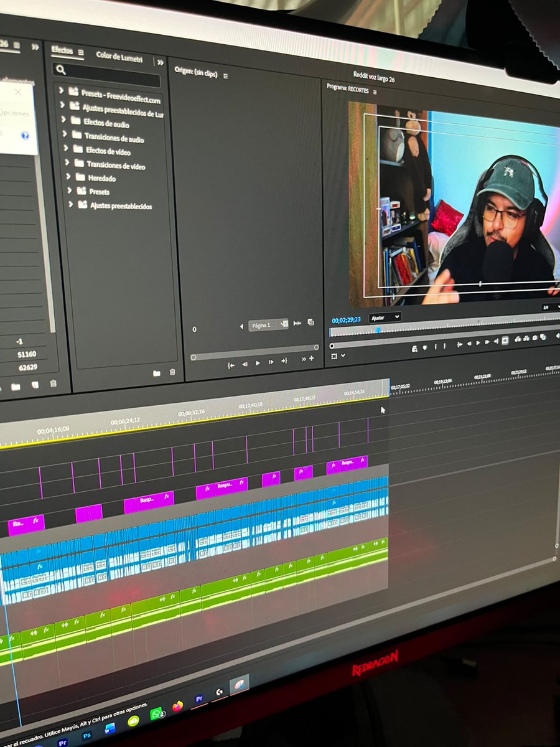Open Firefox from the taskbar
This screenshot has width=560, height=747.
pyautogui.click(x=178, y=707)
